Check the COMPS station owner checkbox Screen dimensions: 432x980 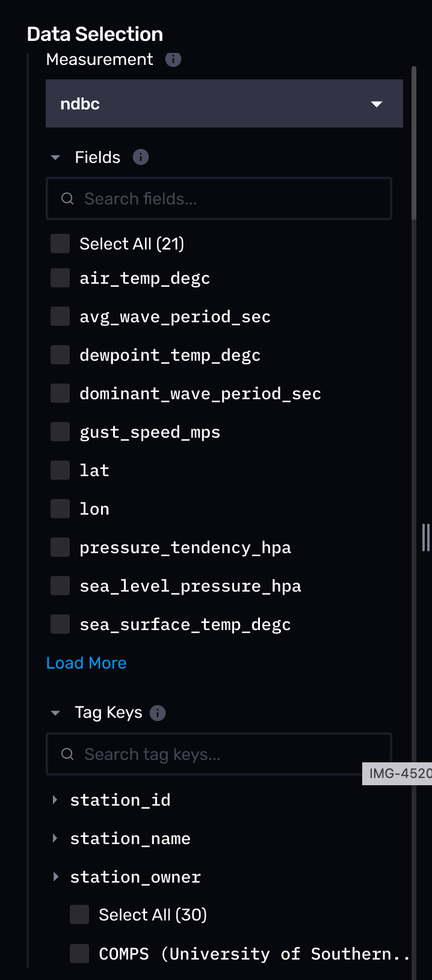pos(79,954)
